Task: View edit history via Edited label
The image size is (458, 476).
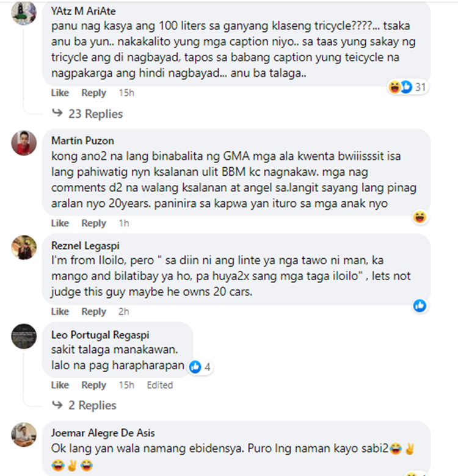Action: (x=160, y=385)
